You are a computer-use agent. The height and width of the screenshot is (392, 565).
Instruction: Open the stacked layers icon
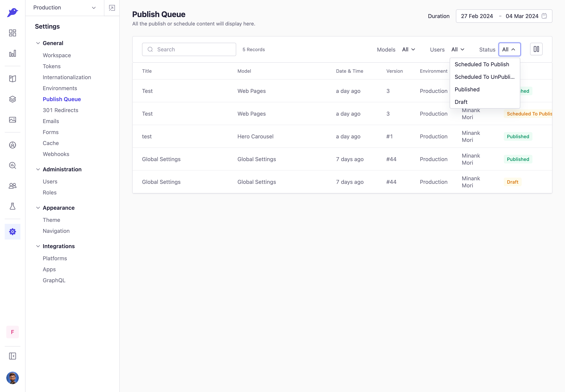[x=13, y=99]
